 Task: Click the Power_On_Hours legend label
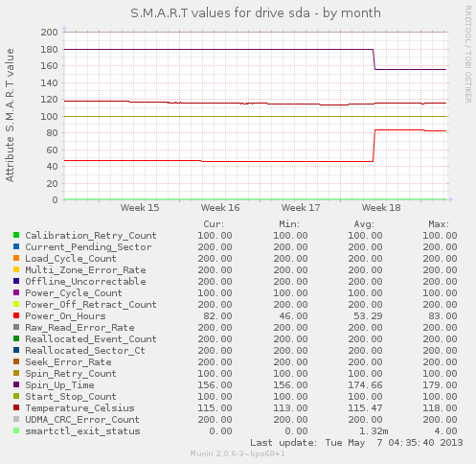pyautogui.click(x=65, y=316)
